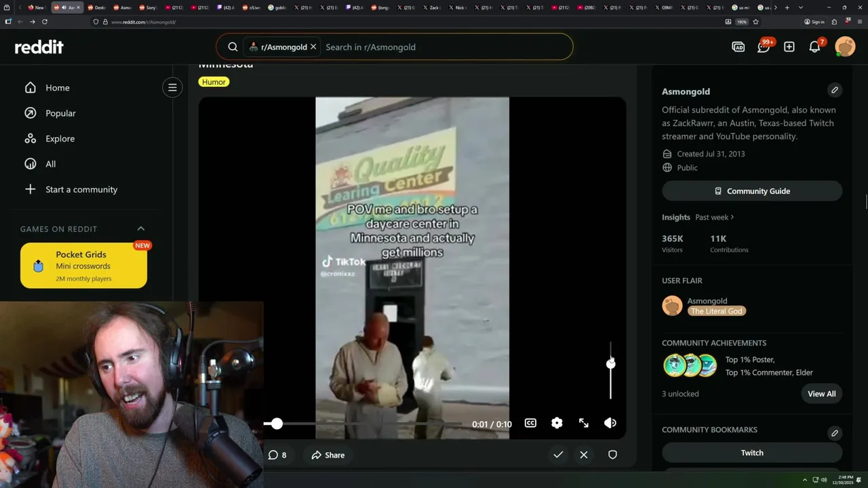Image resolution: width=868 pixels, height=488 pixels.
Task: Collapse the Games on Reddit section
Action: (x=141, y=228)
